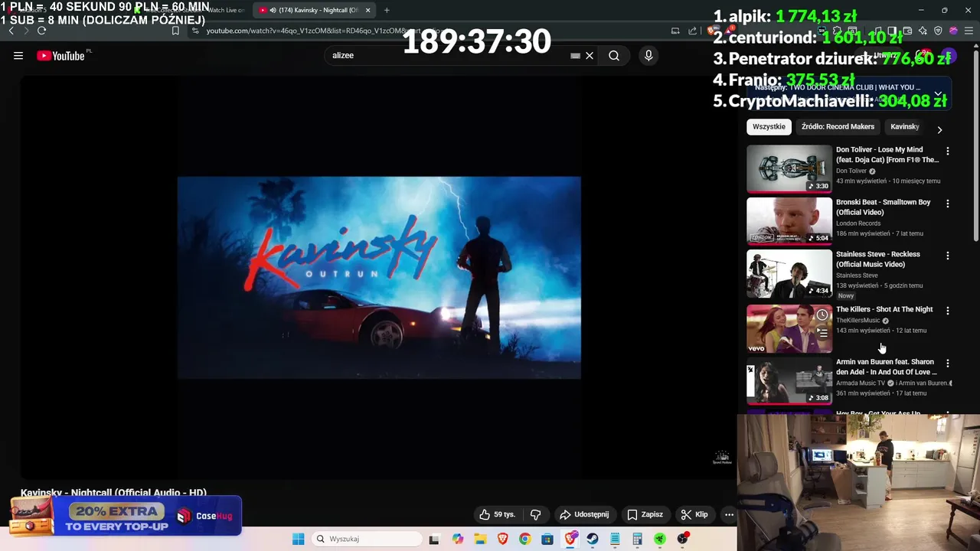Open Bronski Beat - Smalltown Boy title
Screen dimensions: 980x551
[884, 207]
